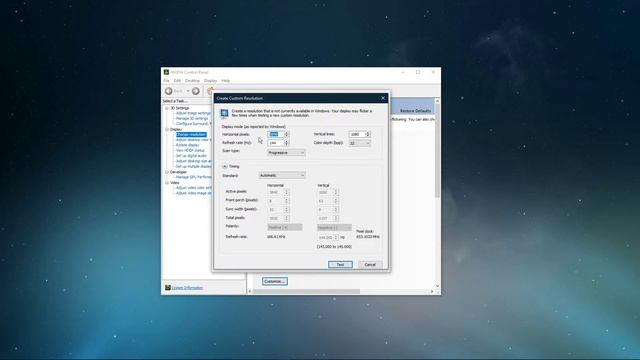640x360 pixels.
Task: Click the Refresh rate (Hz) spinner arrows
Action: (x=287, y=143)
